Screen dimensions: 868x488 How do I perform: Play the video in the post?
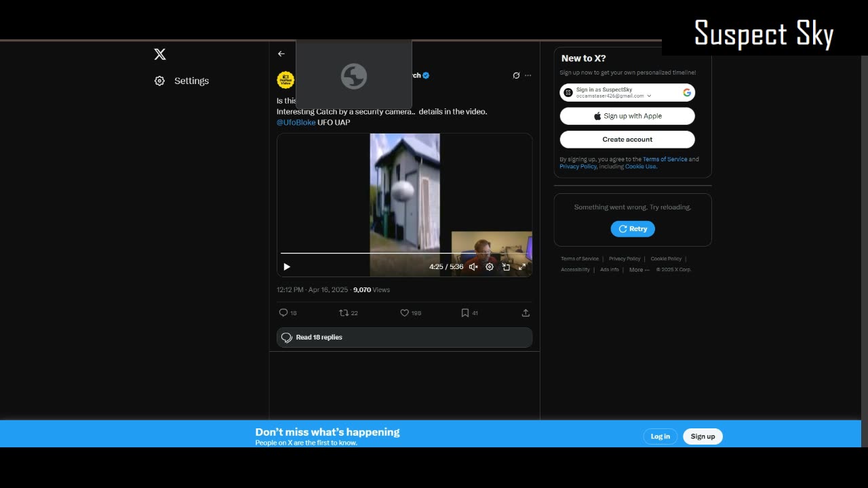pos(287,267)
